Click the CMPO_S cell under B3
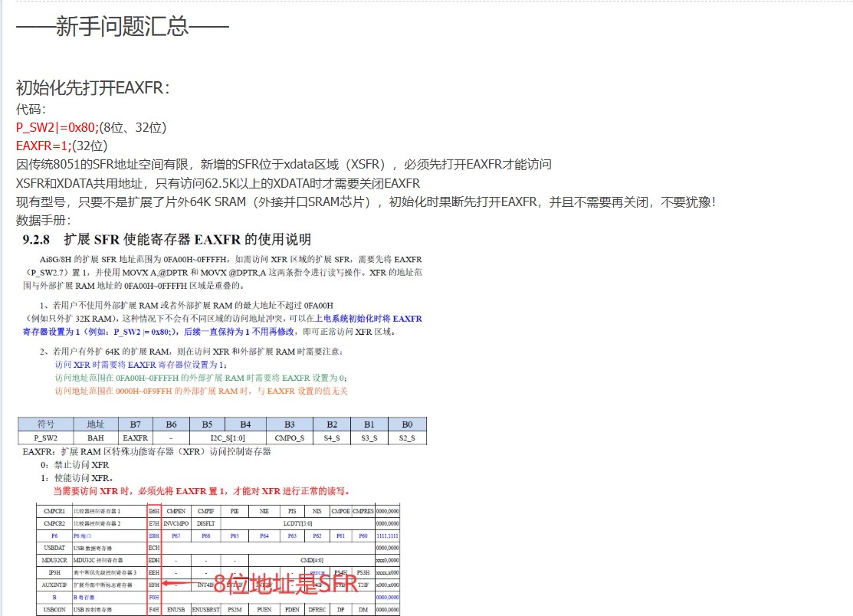The width and height of the screenshot is (853, 616). pyautogui.click(x=289, y=437)
